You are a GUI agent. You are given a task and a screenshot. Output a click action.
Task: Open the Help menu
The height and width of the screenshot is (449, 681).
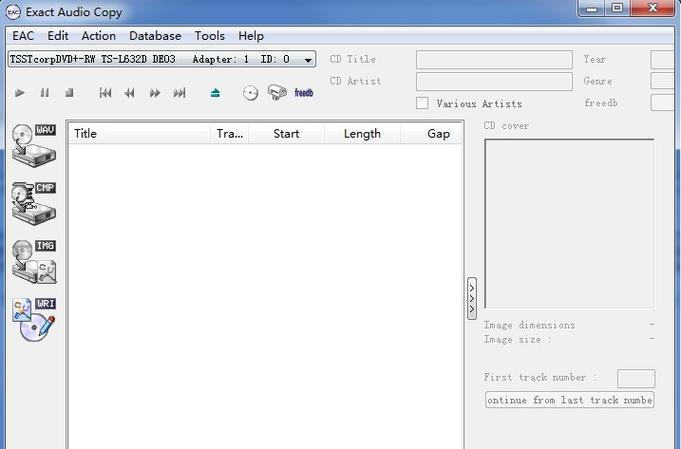coord(251,36)
